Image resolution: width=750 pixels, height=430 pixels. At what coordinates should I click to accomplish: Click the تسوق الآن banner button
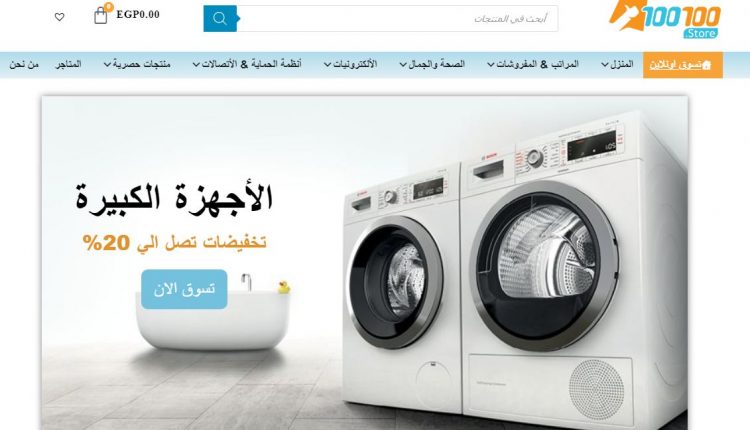point(184,289)
